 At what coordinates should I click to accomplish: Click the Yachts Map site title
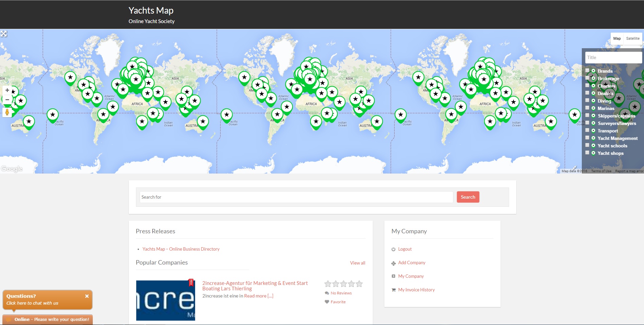tap(151, 11)
